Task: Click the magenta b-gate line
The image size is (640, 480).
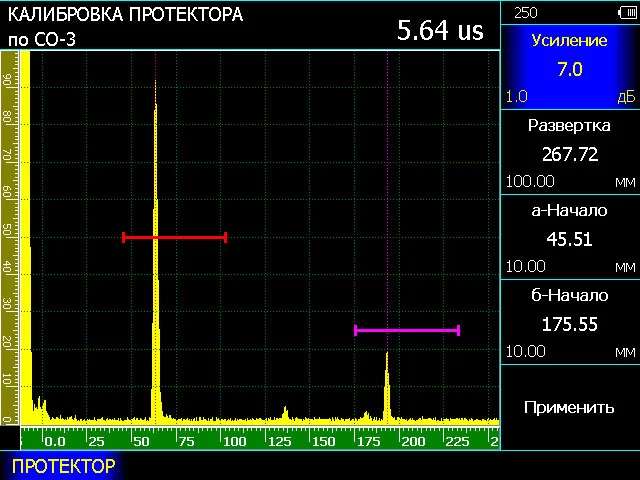Action: click(x=407, y=329)
